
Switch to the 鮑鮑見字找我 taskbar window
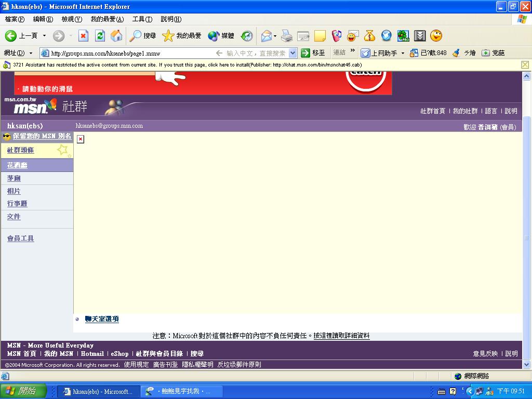(x=181, y=391)
